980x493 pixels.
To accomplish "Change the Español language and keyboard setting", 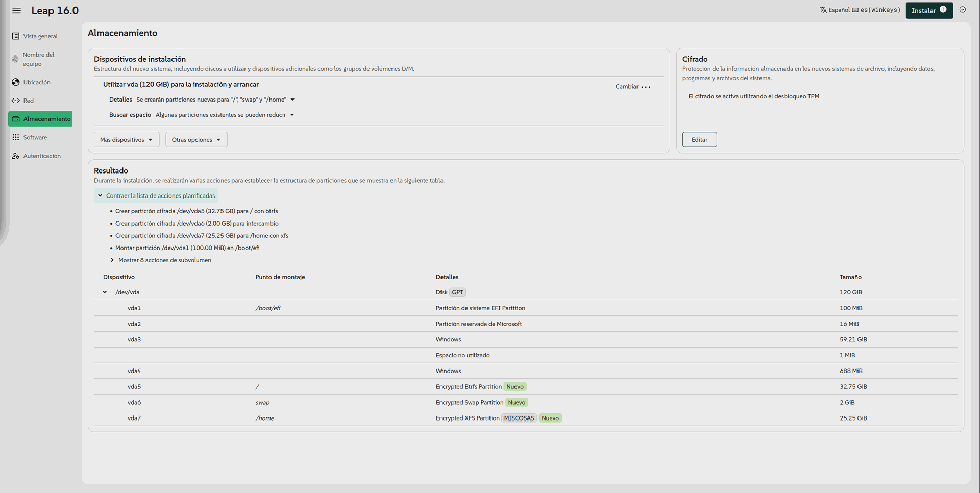I will tap(860, 10).
